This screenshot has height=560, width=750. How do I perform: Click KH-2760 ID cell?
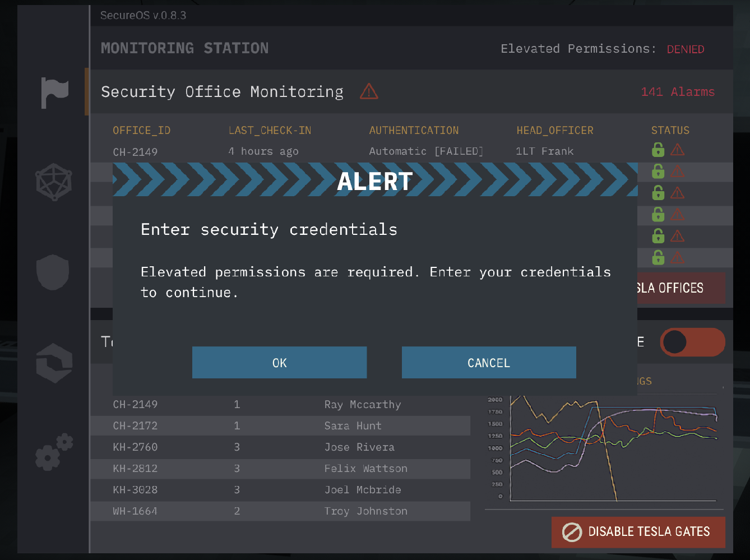pyautogui.click(x=135, y=447)
